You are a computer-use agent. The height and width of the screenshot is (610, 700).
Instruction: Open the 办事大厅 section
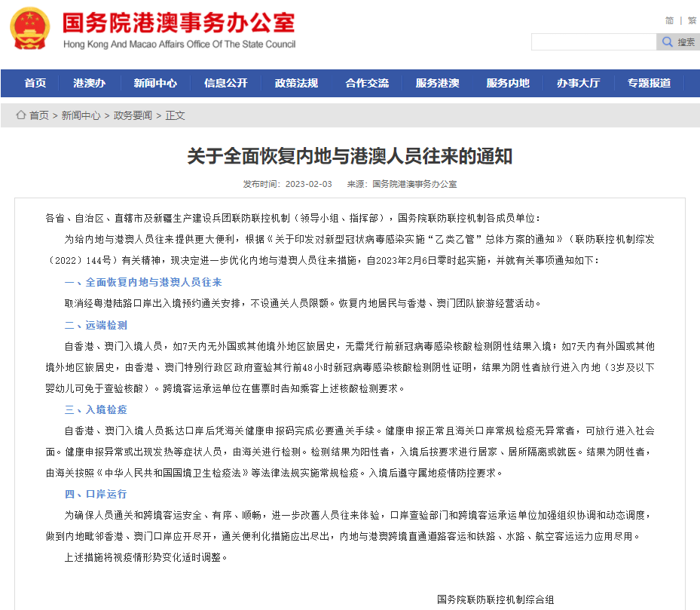click(x=578, y=83)
